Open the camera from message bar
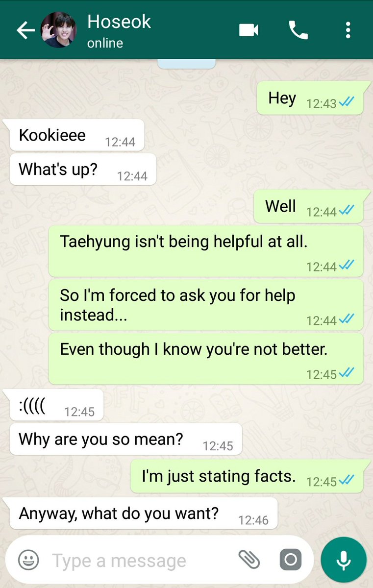Screen dimensions: 373x588 tap(290, 560)
